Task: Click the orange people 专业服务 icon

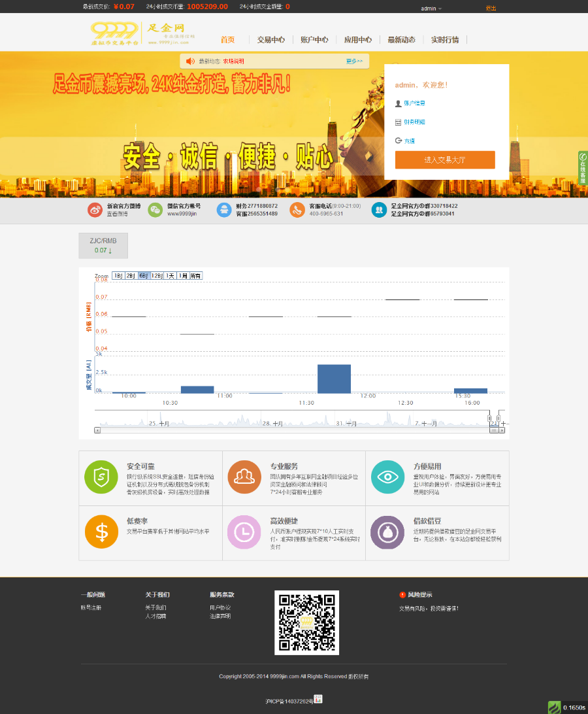Action: tap(244, 477)
